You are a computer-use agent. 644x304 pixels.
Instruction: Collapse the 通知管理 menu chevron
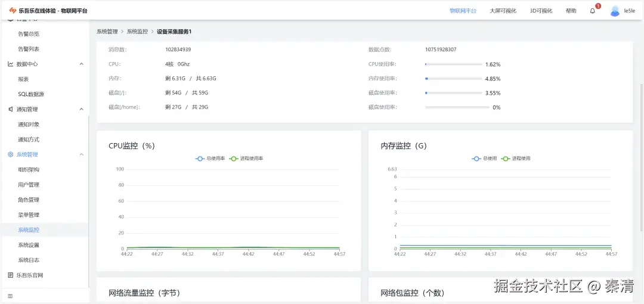pyautogui.click(x=81, y=109)
